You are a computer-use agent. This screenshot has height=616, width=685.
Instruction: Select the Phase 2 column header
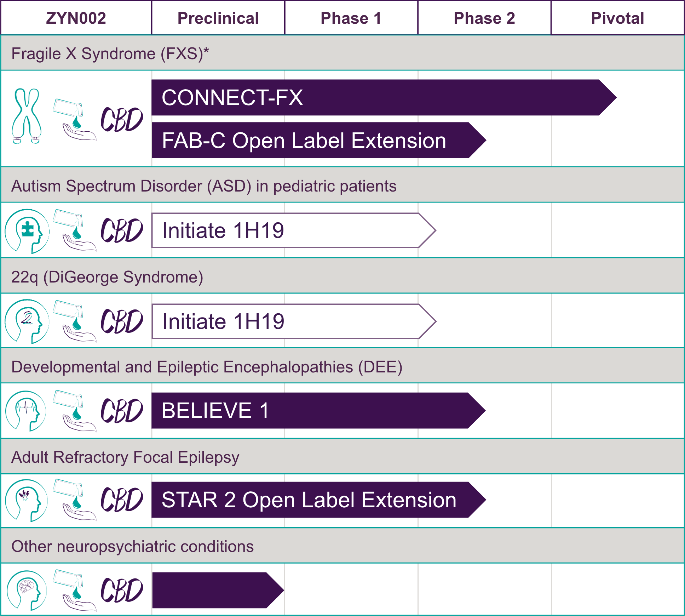coord(484,18)
